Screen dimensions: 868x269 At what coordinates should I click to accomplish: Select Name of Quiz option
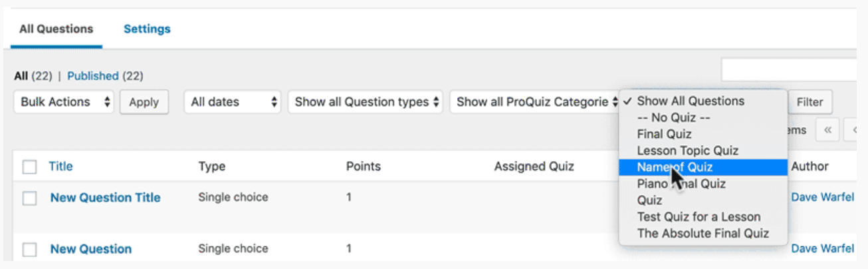[675, 167]
